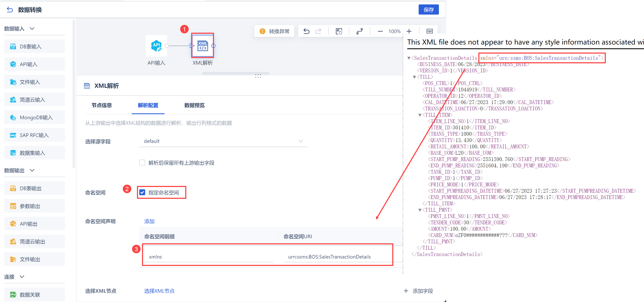Screen dimensions: 644x302
Task: Click the keyboard shortcuts icon
Action: point(429,31)
